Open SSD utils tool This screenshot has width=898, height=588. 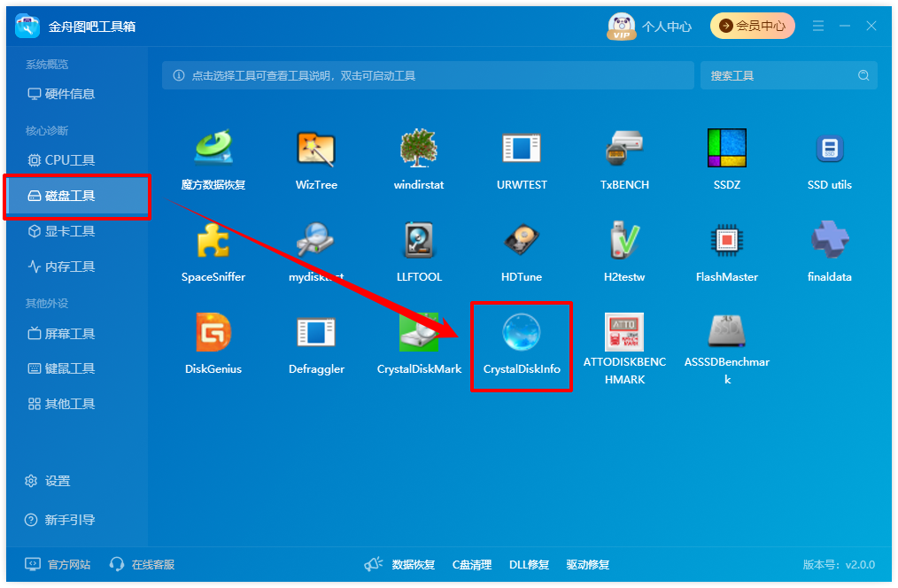(829, 159)
